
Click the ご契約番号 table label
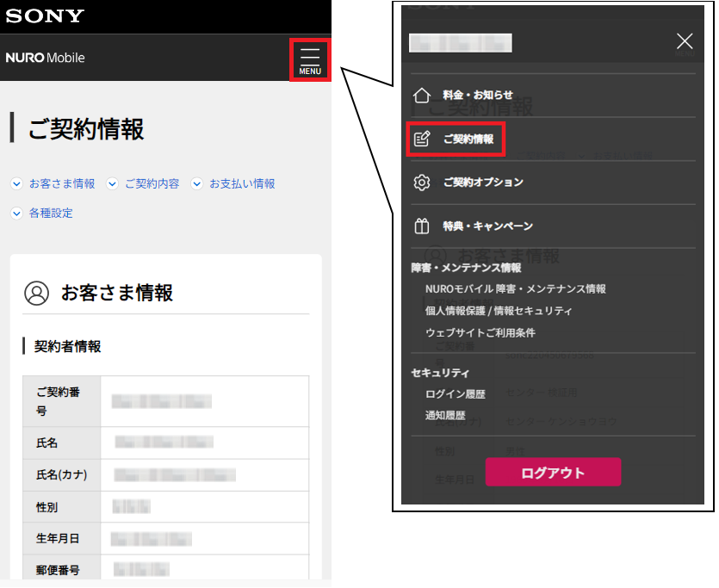point(59,401)
